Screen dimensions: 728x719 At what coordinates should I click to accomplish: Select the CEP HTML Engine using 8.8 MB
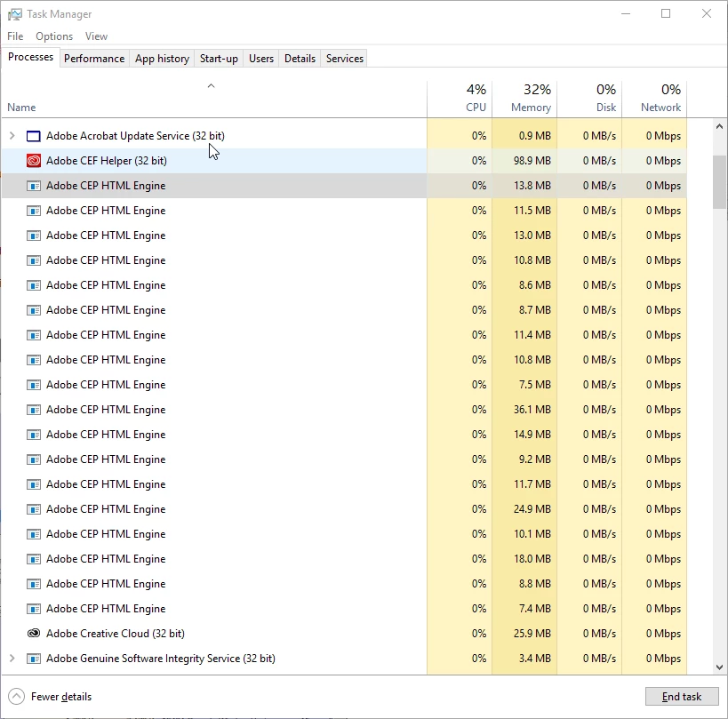point(344,583)
